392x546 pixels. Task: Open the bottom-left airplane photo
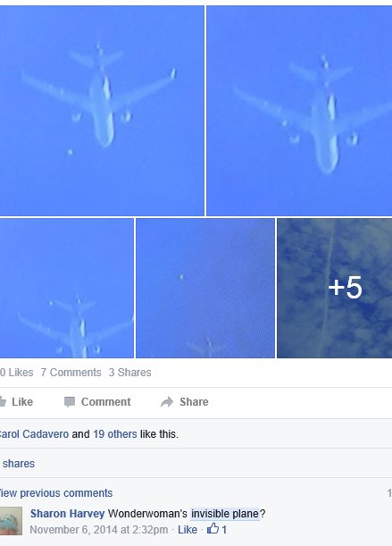pos(67,288)
